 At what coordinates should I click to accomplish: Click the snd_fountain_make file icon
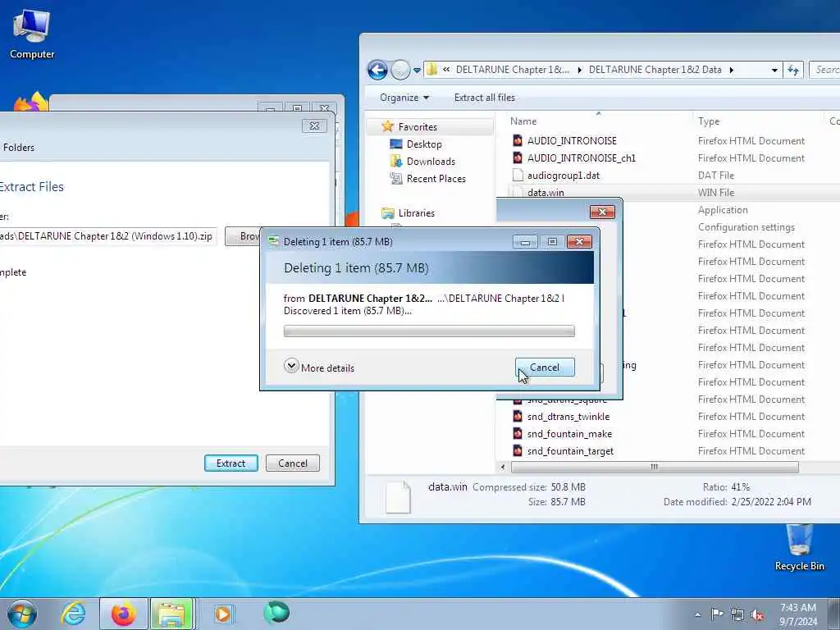pyautogui.click(x=518, y=433)
